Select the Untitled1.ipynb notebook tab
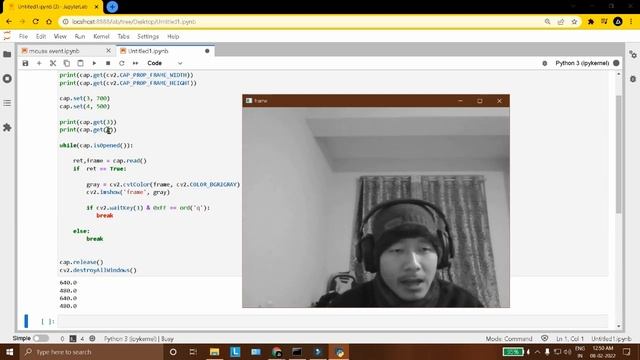Image resolution: width=640 pixels, height=360 pixels. (x=148, y=51)
